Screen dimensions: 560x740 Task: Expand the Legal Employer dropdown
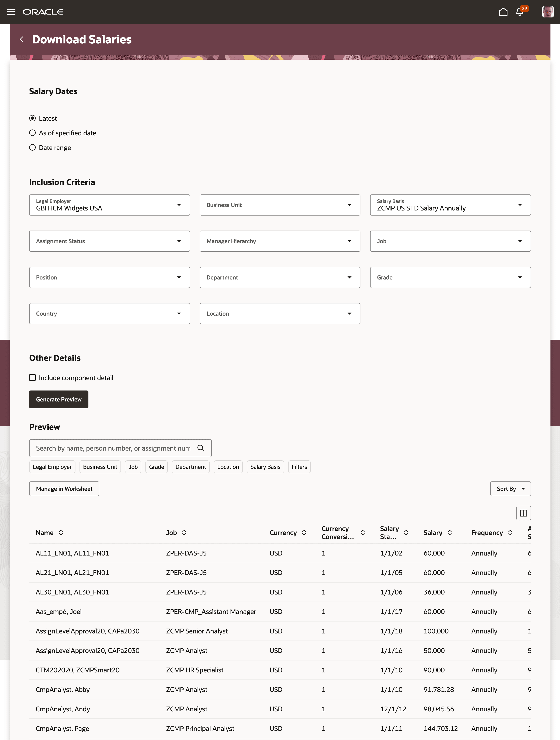click(x=179, y=205)
